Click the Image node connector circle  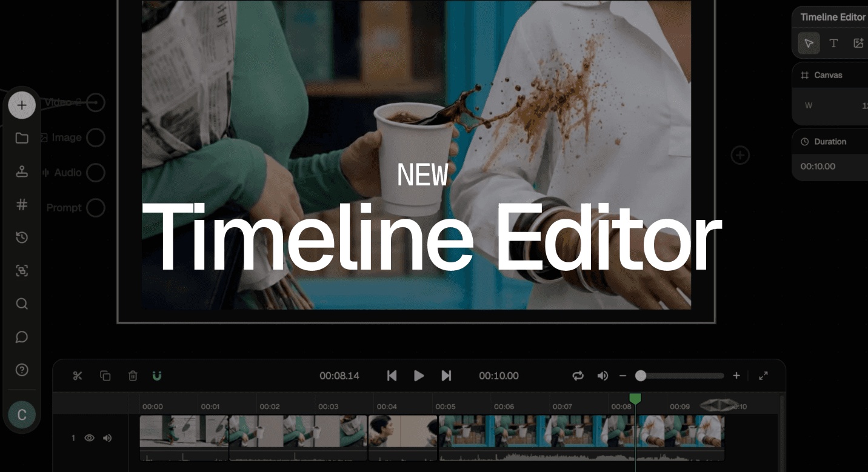pos(95,138)
